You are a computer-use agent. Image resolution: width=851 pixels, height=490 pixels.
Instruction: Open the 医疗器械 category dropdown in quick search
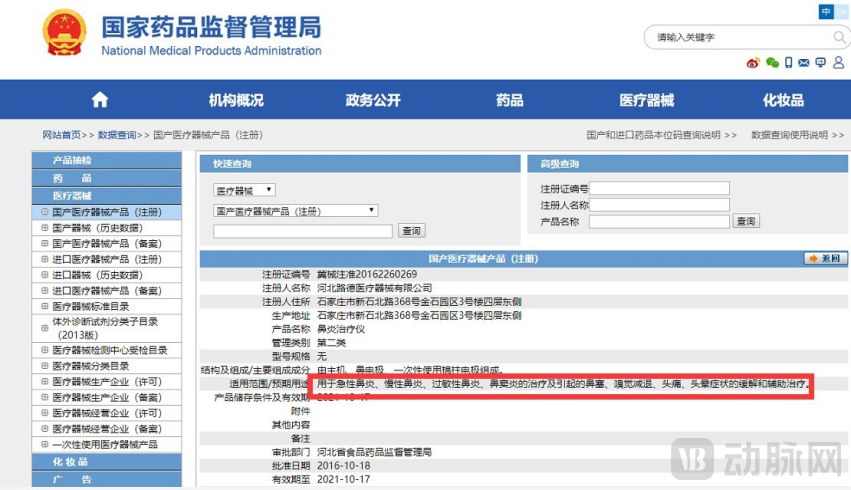(x=244, y=189)
